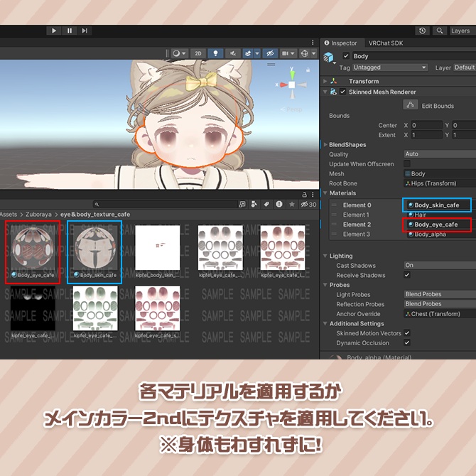476x476 pixels.
Task: Toggle Skinned Mesh Renderer enabled checkbox
Action: click(x=342, y=92)
